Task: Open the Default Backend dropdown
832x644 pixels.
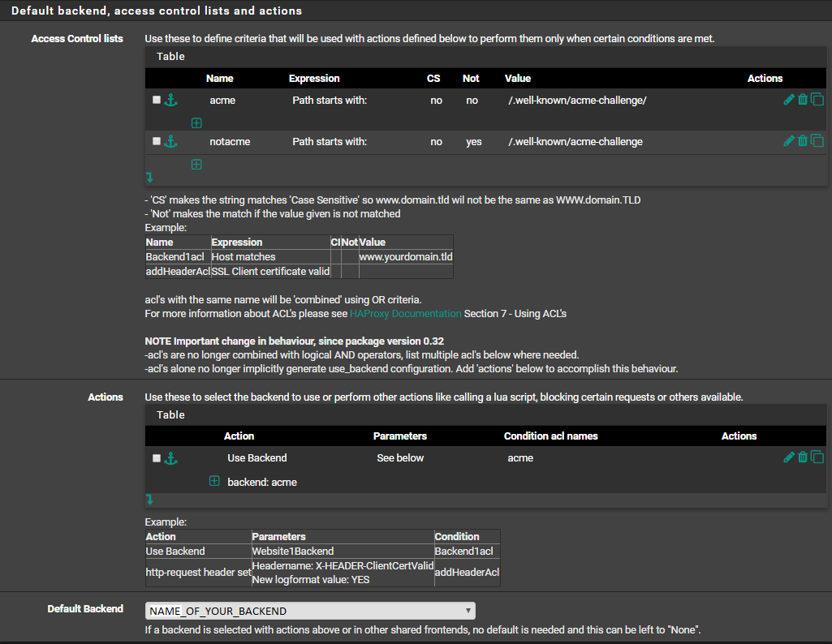Action: 310,611
